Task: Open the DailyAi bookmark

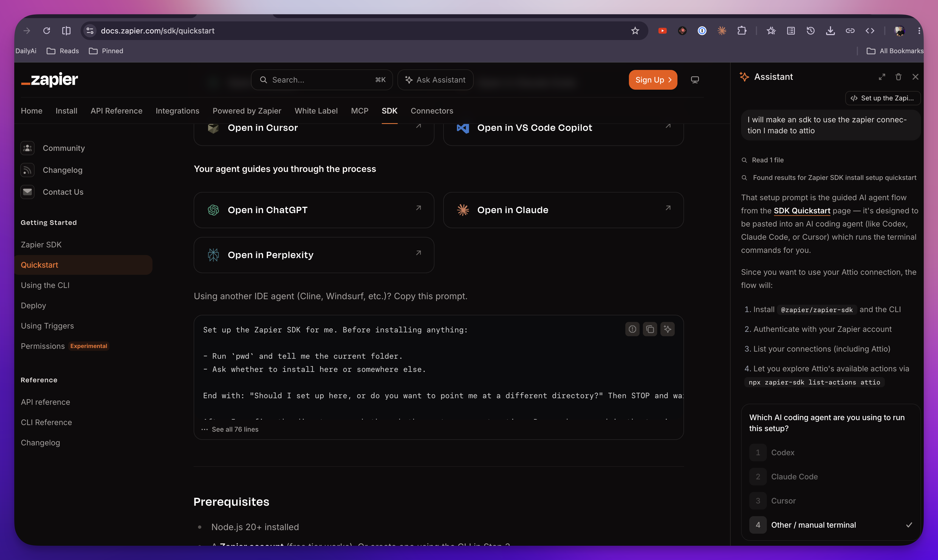Action: [x=26, y=51]
